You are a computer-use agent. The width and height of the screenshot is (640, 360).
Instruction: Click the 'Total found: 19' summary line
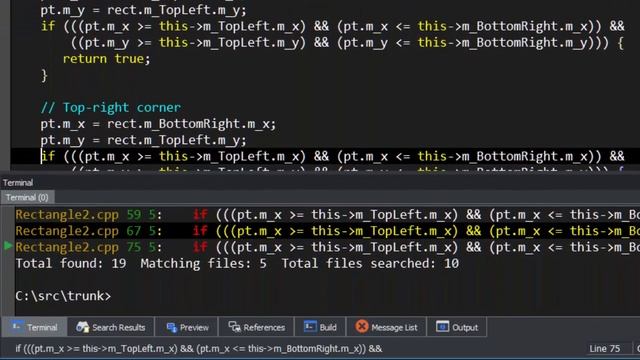[x=237, y=264]
